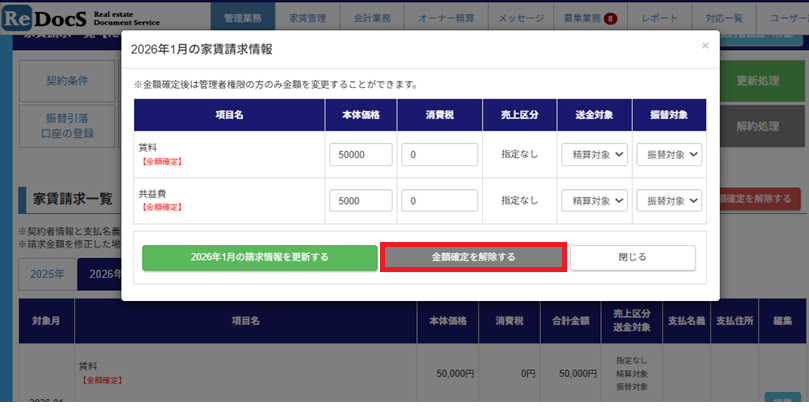Select the 2025年 year tab
The width and height of the screenshot is (809, 408).
tap(47, 274)
